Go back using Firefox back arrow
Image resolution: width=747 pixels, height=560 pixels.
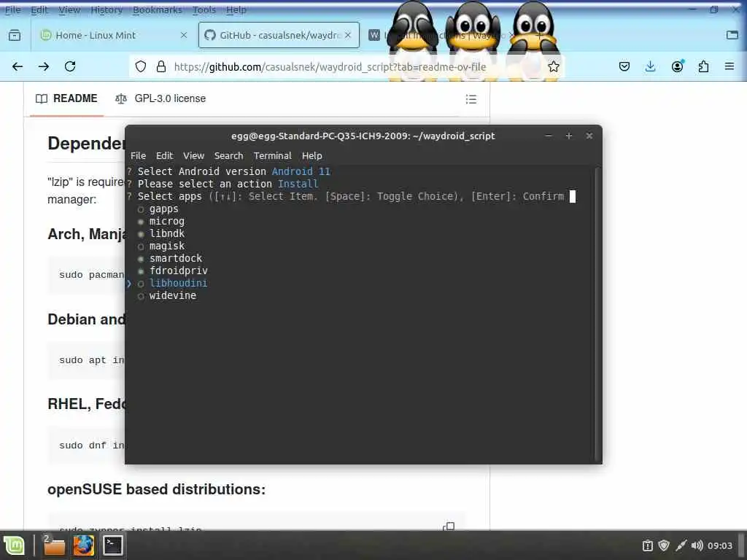pos(18,66)
